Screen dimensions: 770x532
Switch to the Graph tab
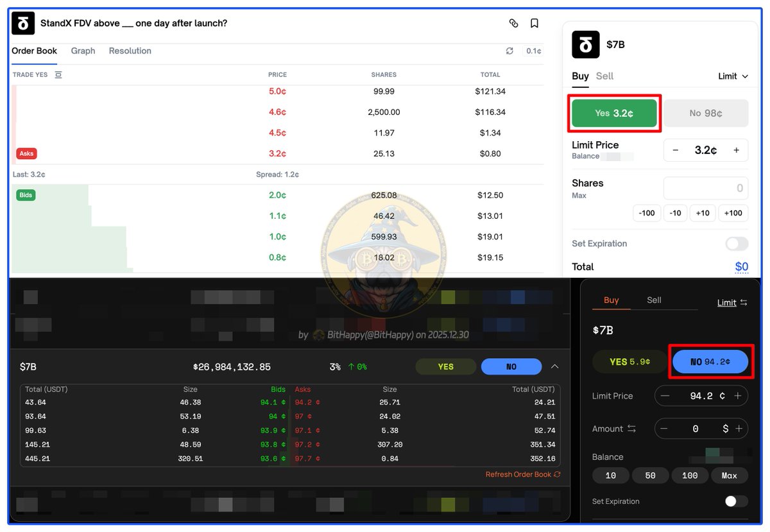pos(83,51)
